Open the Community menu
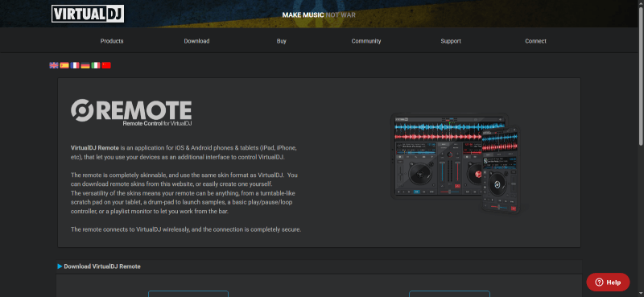The width and height of the screenshot is (644, 297). [366, 41]
